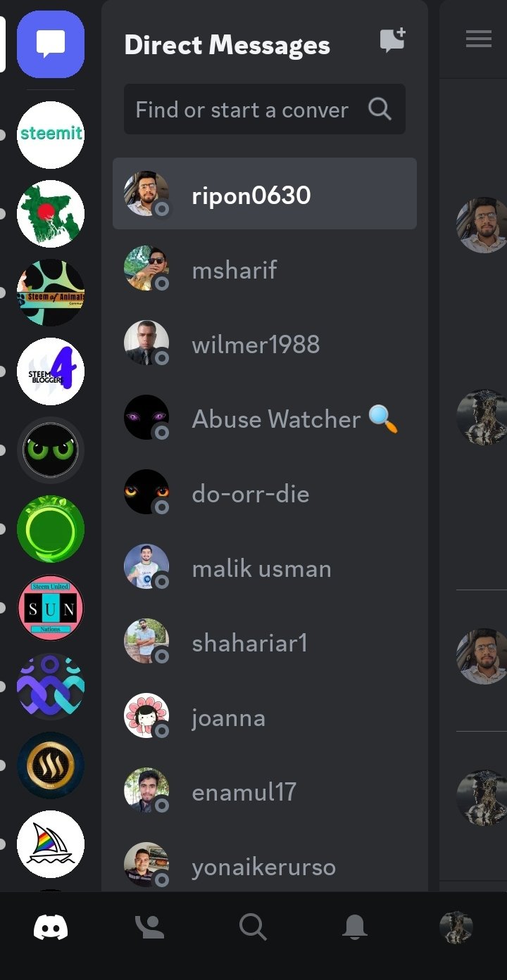This screenshot has height=980, width=507.
Task: Open the profile avatar tab in bottom bar
Action: [456, 927]
